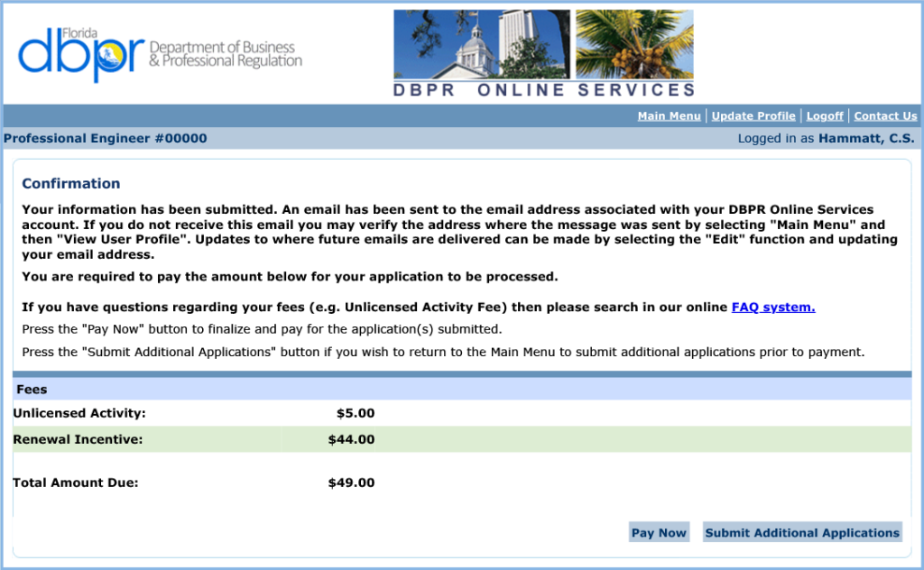Click the Pay Now button
924x570 pixels.
pyautogui.click(x=659, y=532)
